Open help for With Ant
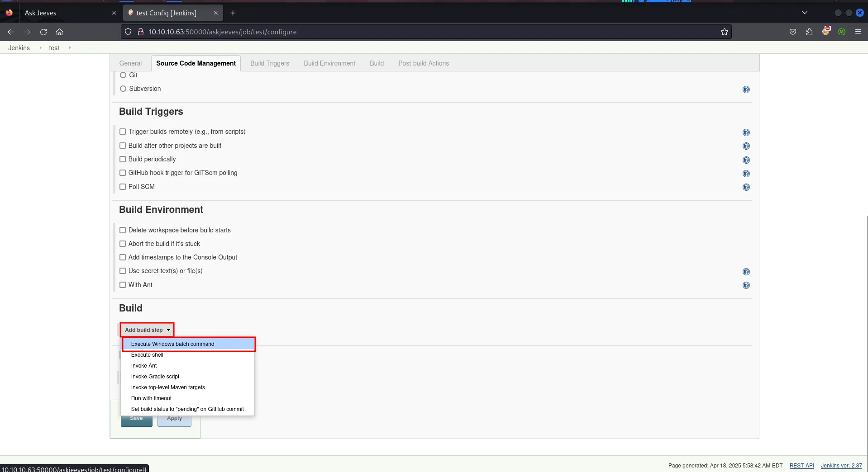The image size is (868, 472). click(x=746, y=285)
